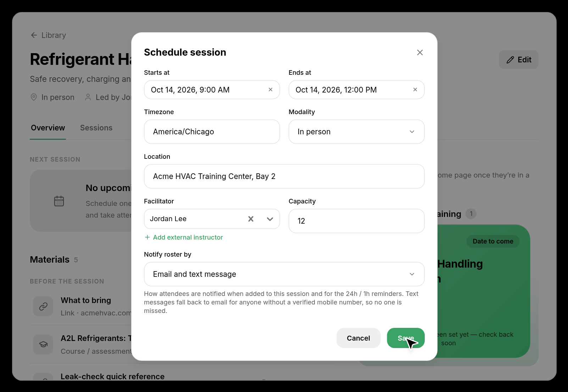Click the Edit button with pencil icon

coord(519,60)
